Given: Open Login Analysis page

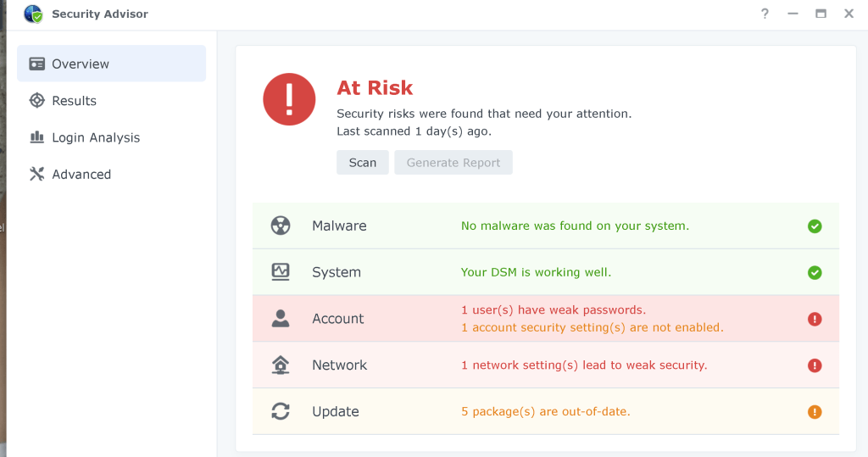Looking at the screenshot, I should (x=111, y=137).
